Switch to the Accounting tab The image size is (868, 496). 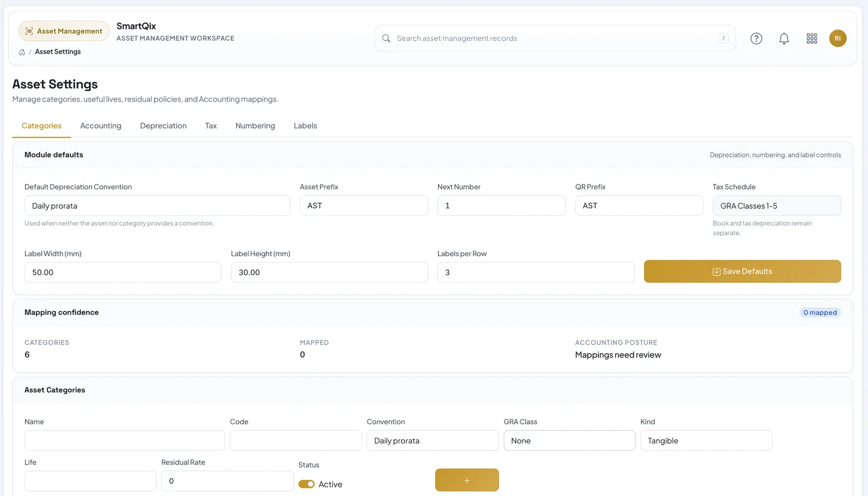coord(101,126)
